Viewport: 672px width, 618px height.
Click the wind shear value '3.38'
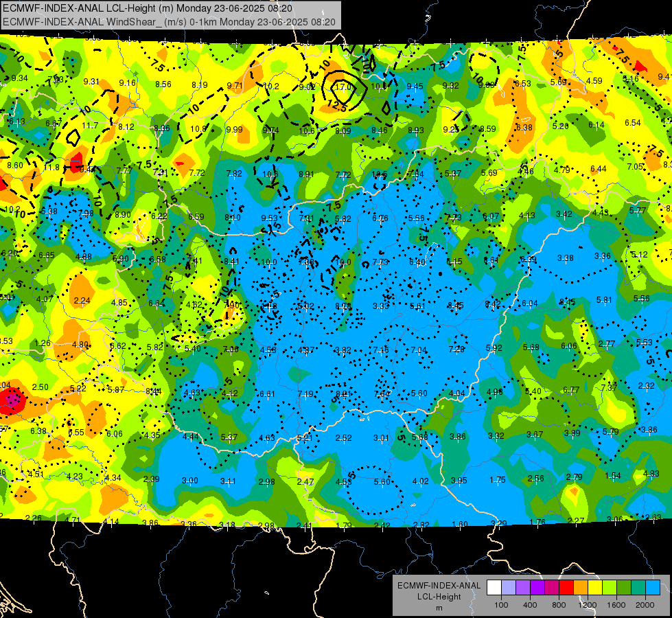(x=566, y=257)
